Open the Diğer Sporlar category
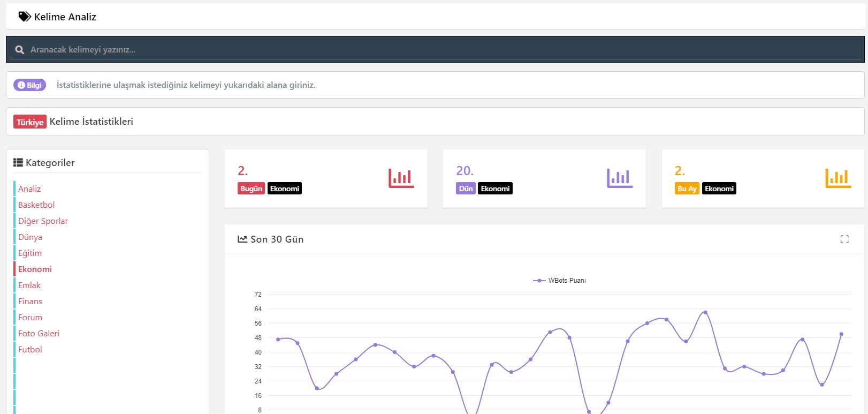 (43, 221)
